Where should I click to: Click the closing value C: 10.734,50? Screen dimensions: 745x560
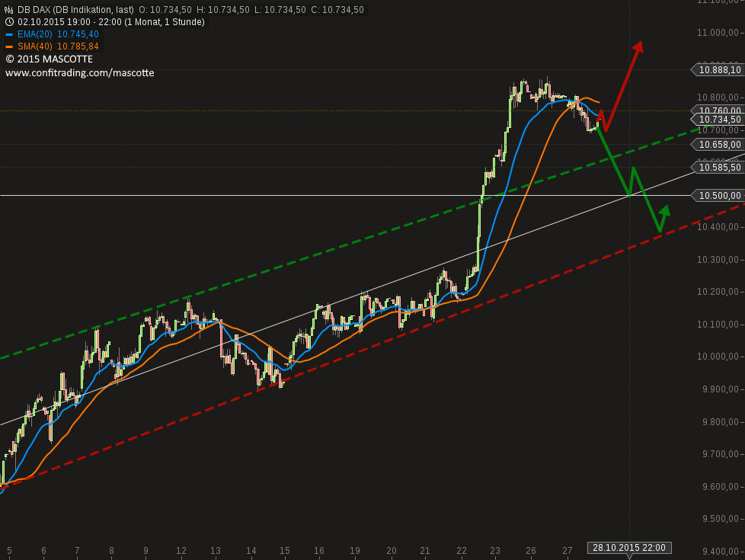337,10
